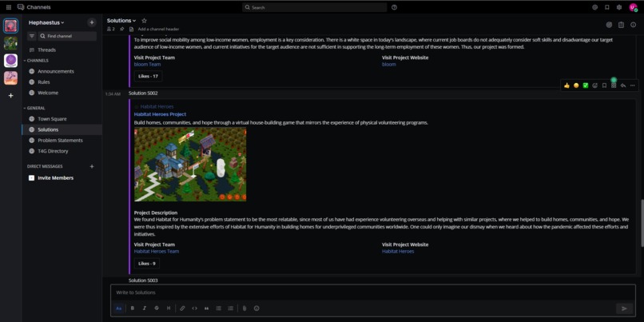
Task: Switch to the purple circle team
Action: coord(10,61)
